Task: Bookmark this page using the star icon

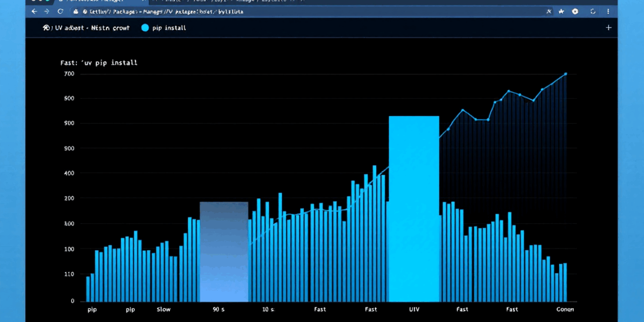Action: (x=561, y=11)
